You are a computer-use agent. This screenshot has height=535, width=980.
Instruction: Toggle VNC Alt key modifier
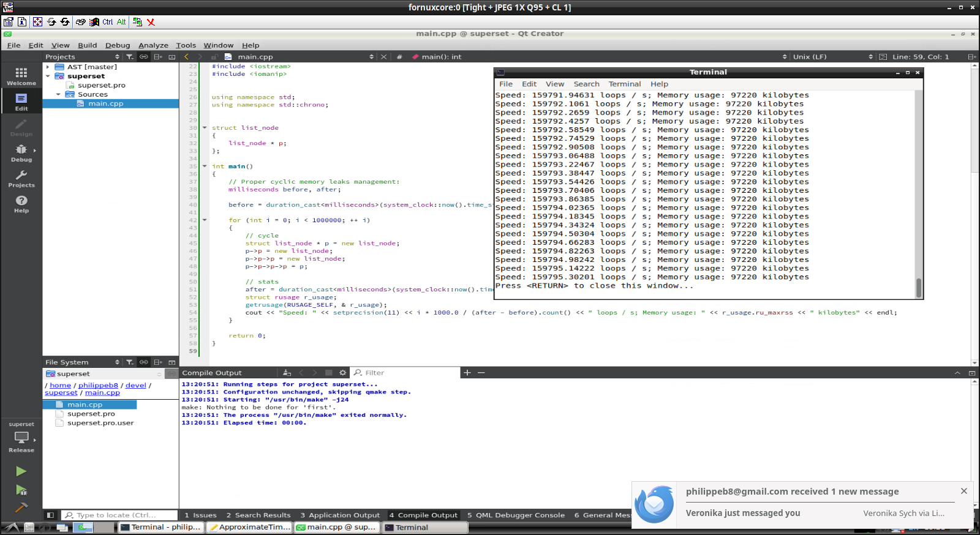(x=121, y=22)
